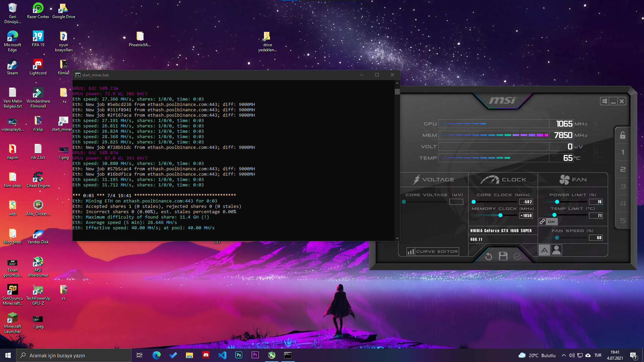Click the Windows startup icon in Afterburner

point(604,101)
